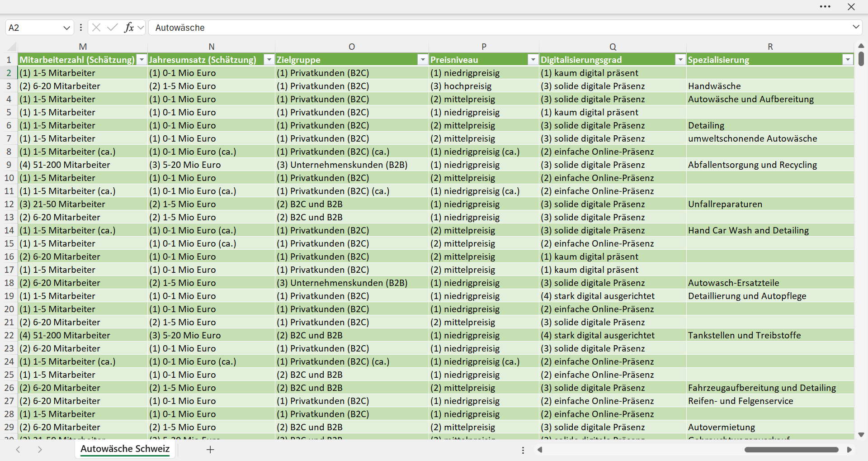Select column O header
This screenshot has width=868, height=461.
[x=352, y=47]
